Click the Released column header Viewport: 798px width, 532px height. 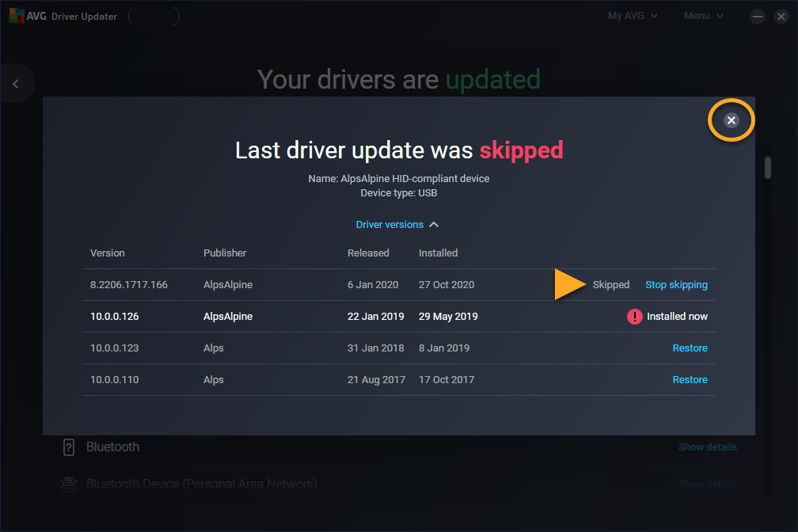tap(368, 253)
